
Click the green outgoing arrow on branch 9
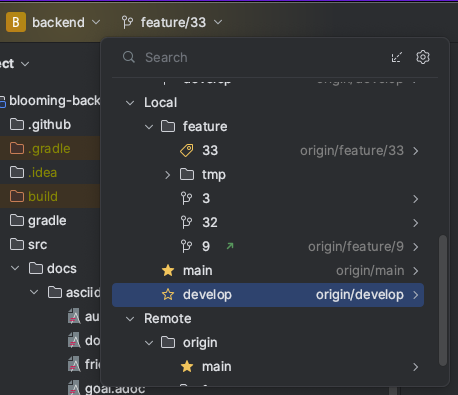pos(230,246)
